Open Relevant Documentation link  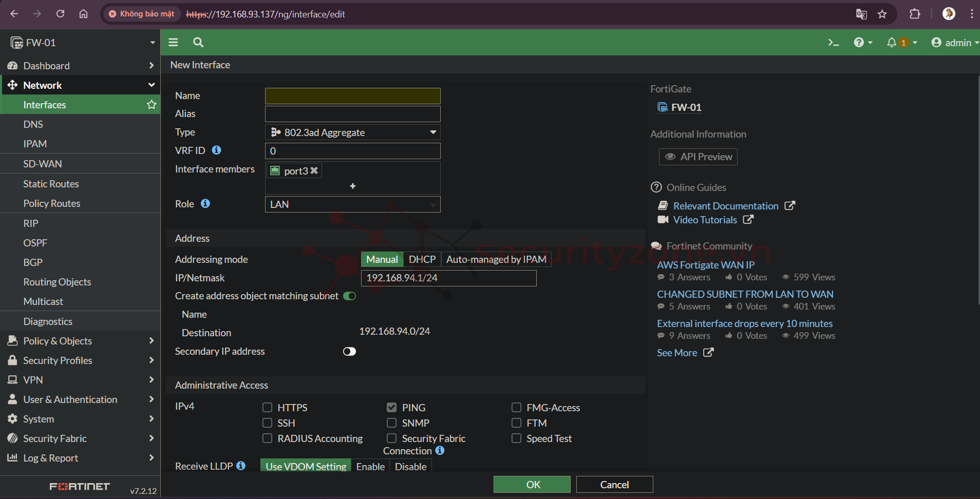click(725, 206)
